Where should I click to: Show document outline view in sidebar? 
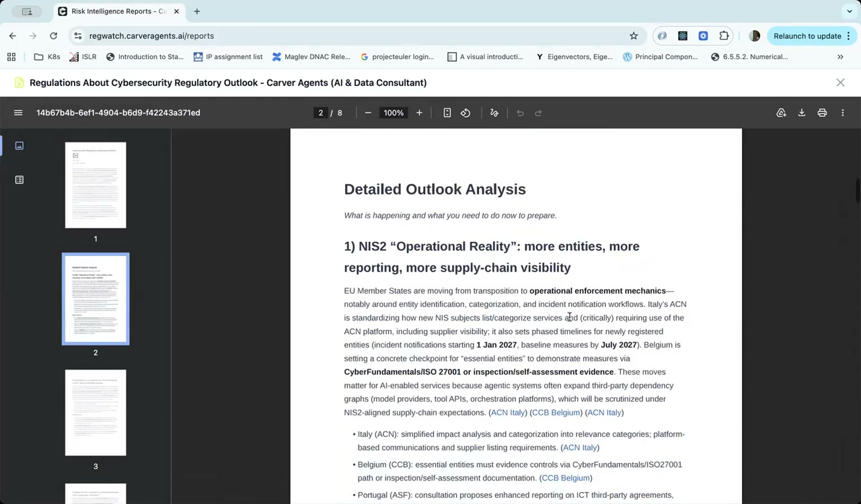[x=20, y=180]
